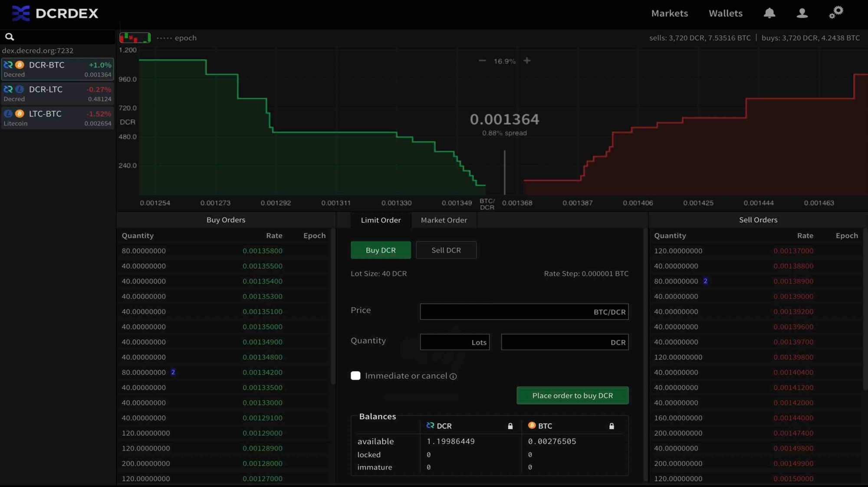Image resolution: width=868 pixels, height=487 pixels.
Task: Click the DCRDEX logo
Action: pos(55,13)
